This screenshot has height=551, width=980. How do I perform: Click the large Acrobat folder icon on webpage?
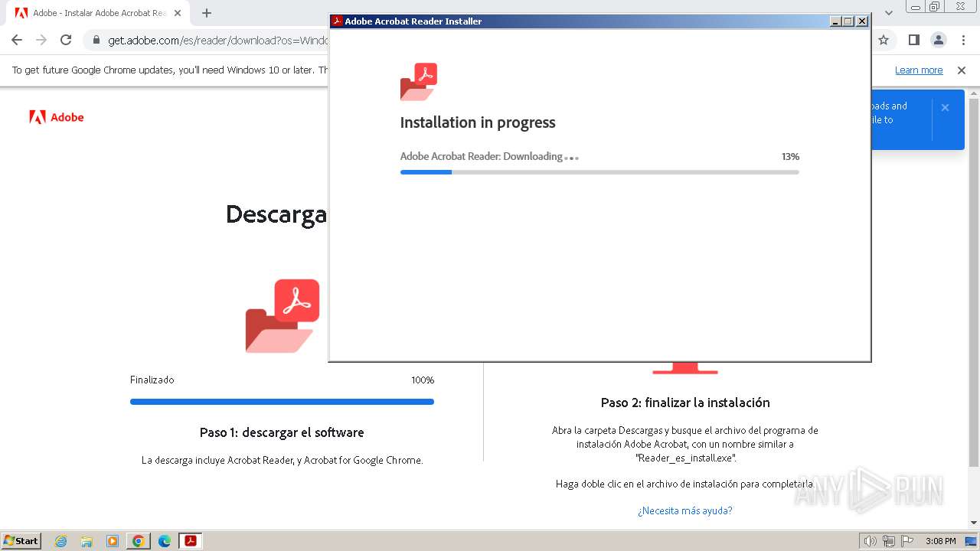click(283, 316)
